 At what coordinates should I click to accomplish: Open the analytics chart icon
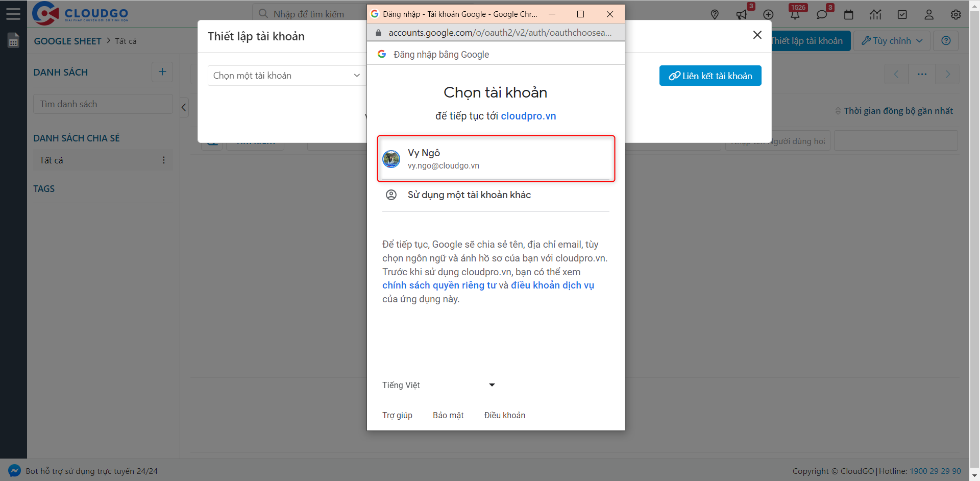click(x=875, y=14)
